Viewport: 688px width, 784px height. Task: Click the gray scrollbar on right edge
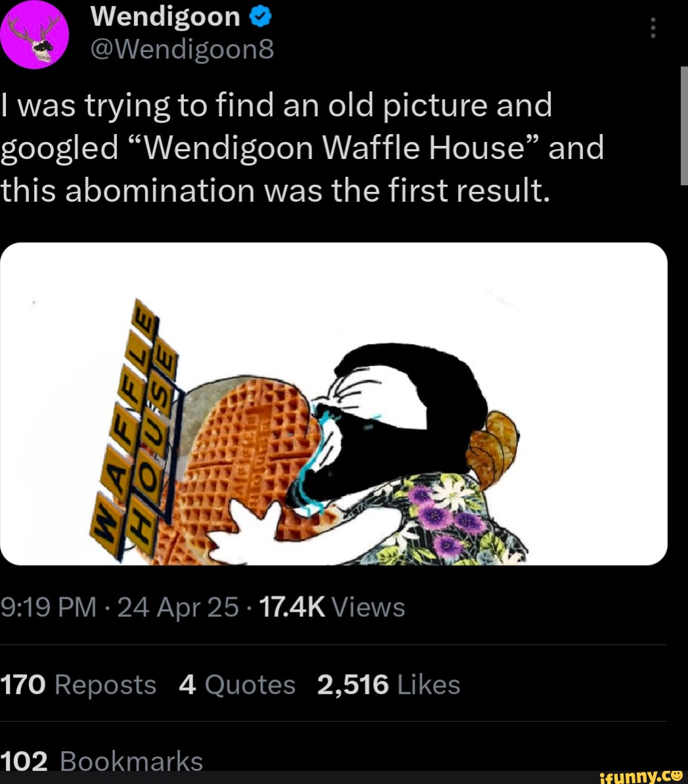[x=683, y=126]
